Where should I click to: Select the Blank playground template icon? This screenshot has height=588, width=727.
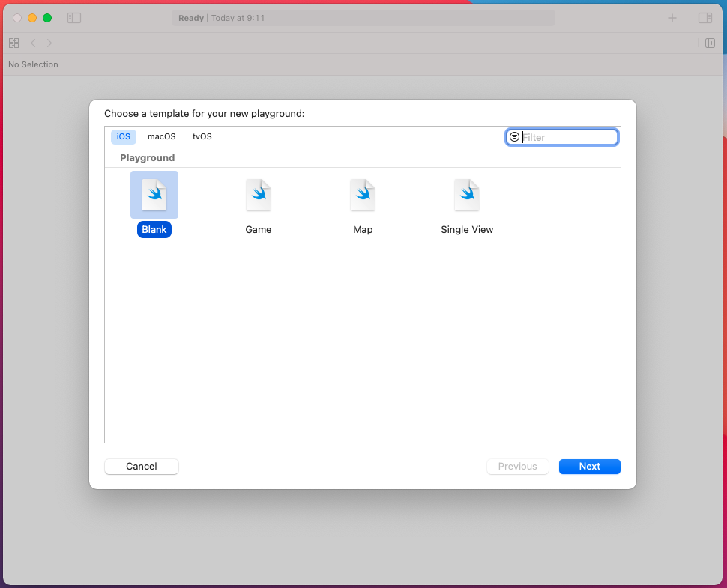[154, 195]
